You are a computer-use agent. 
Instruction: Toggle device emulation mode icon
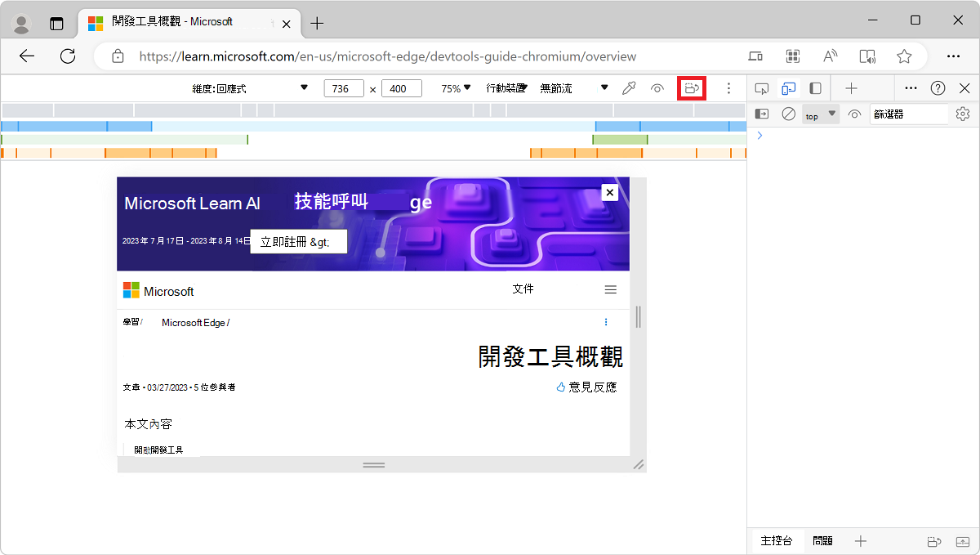[x=788, y=87]
